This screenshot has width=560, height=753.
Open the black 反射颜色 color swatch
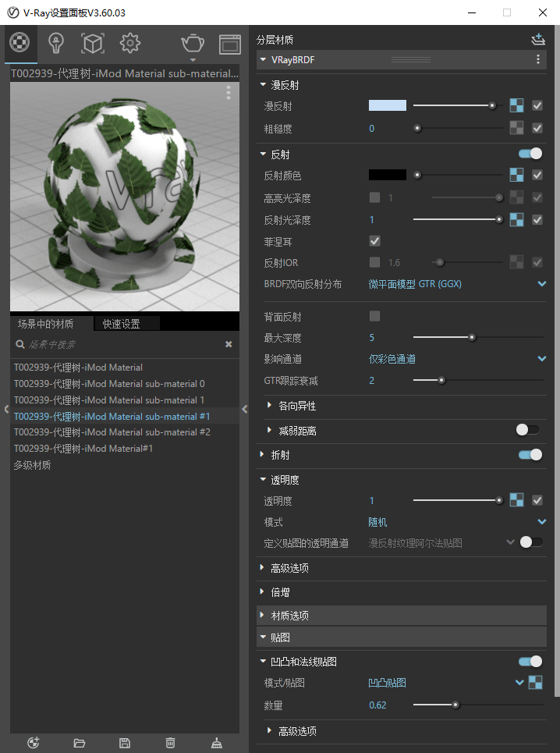[x=388, y=175]
